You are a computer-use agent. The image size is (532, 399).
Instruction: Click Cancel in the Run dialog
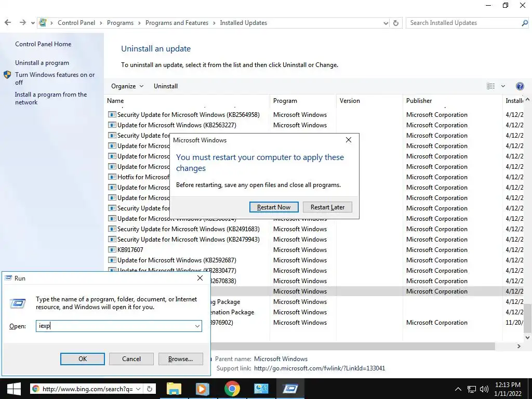tap(131, 359)
